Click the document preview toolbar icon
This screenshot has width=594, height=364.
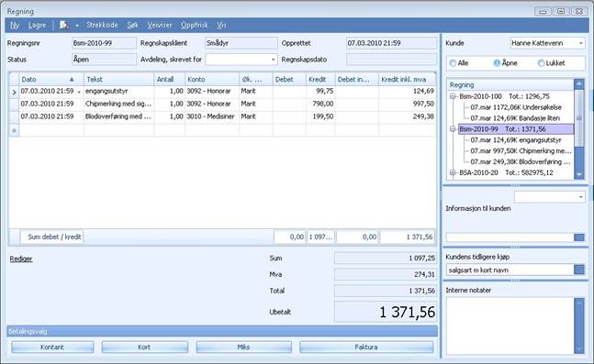64,25
